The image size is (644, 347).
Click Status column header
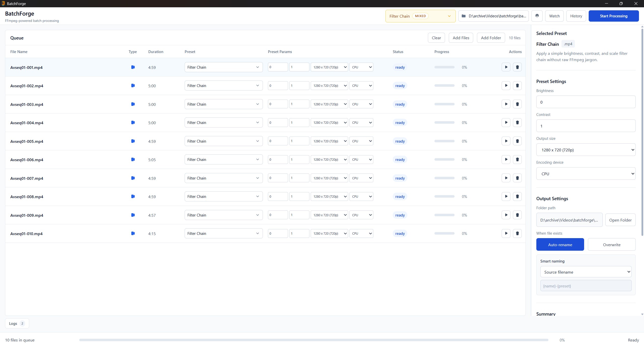click(x=398, y=52)
